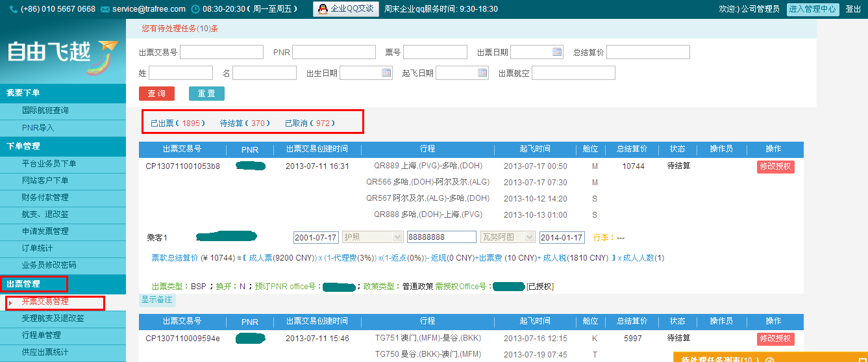The width and height of the screenshot is (868, 362).
Task: Click the 出生日期 calendar icon
Action: (x=386, y=73)
